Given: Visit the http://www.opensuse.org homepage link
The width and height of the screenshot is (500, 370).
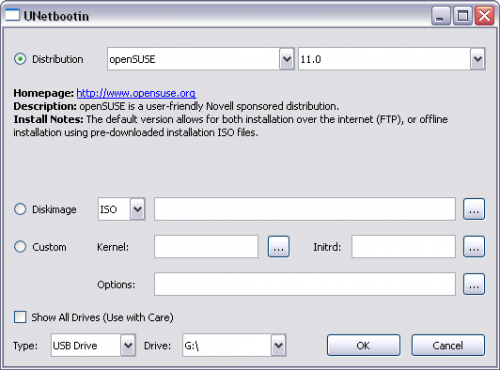Looking at the screenshot, I should click(x=136, y=93).
